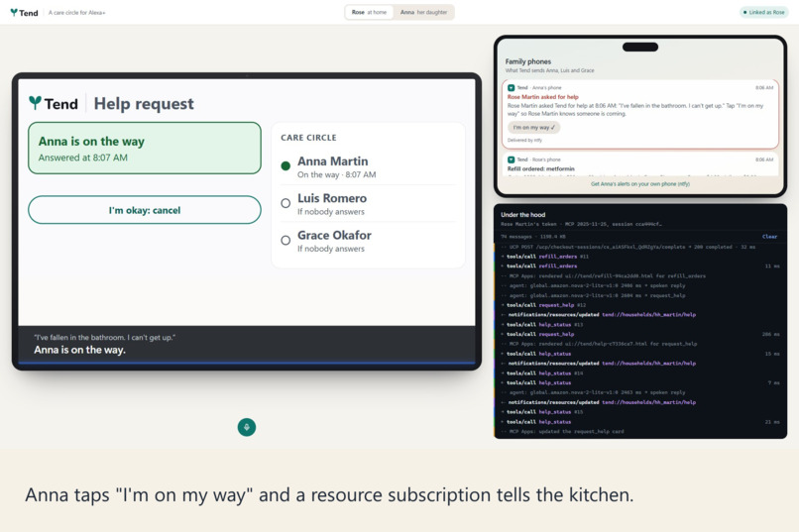799x532 pixels.
Task: Click "A care circle for Alexa+" tagline
Action: click(x=77, y=12)
